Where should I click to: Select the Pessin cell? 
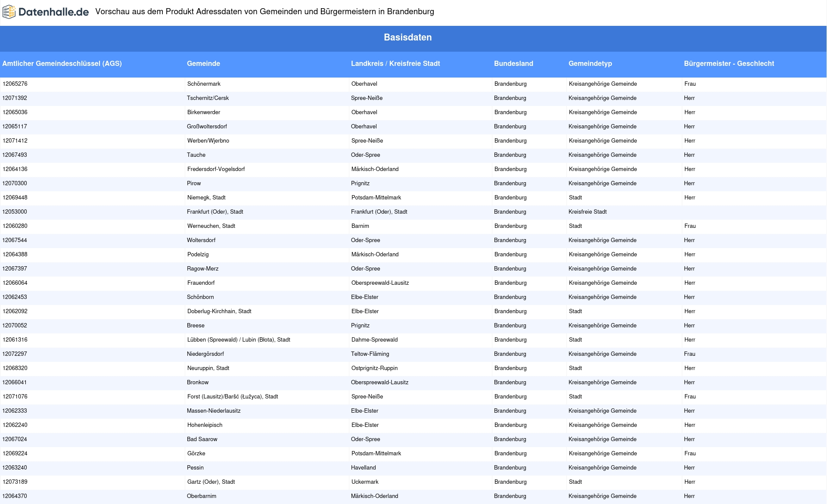[x=267, y=468]
